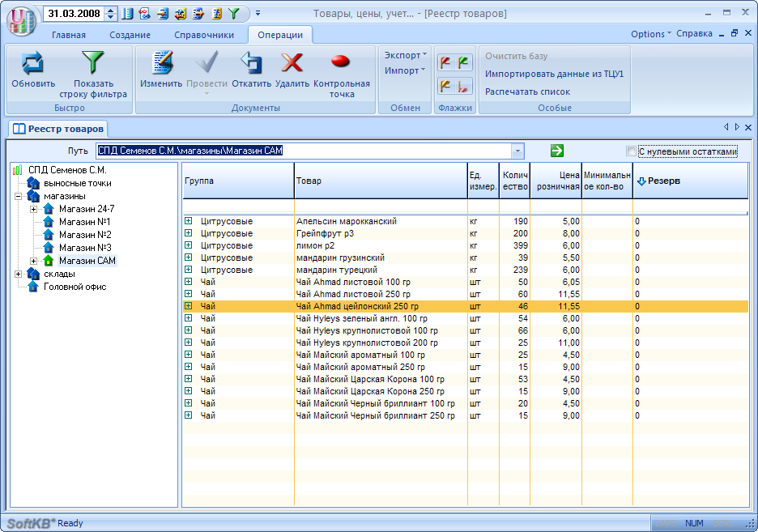Close the Реестр товаров tab with the X

pos(748,128)
